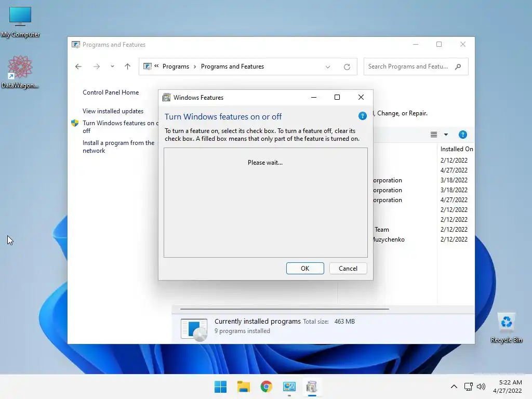Click the Programs and Features help icon

point(462,135)
